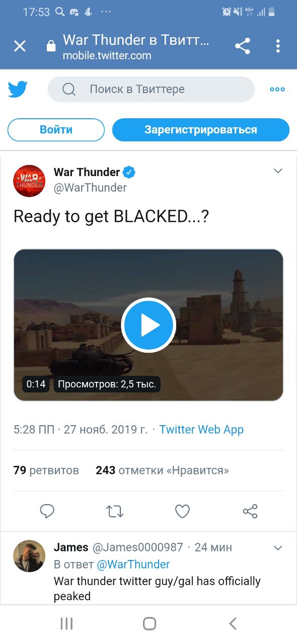Play the tweet video
This screenshot has width=297, height=644.
click(148, 325)
